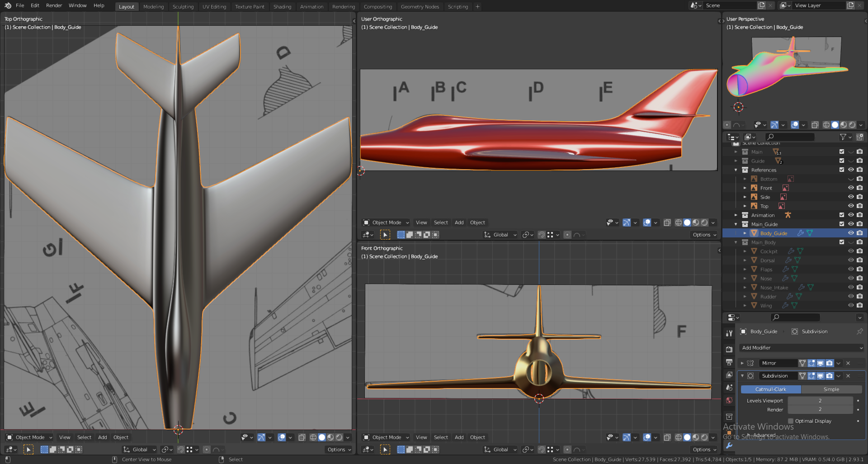This screenshot has height=464, width=868.
Task: Toggle Mirror modifier edit mode display icon
Action: tap(811, 363)
